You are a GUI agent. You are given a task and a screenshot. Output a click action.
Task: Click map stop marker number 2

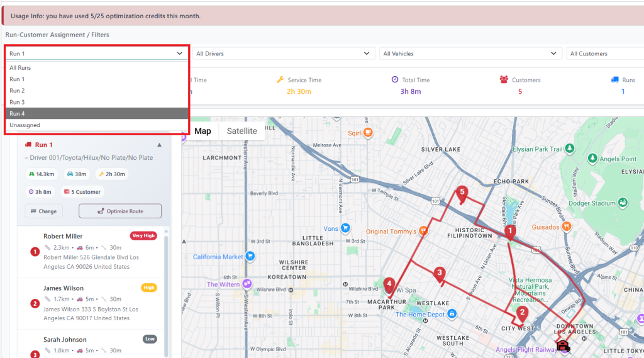(521, 313)
